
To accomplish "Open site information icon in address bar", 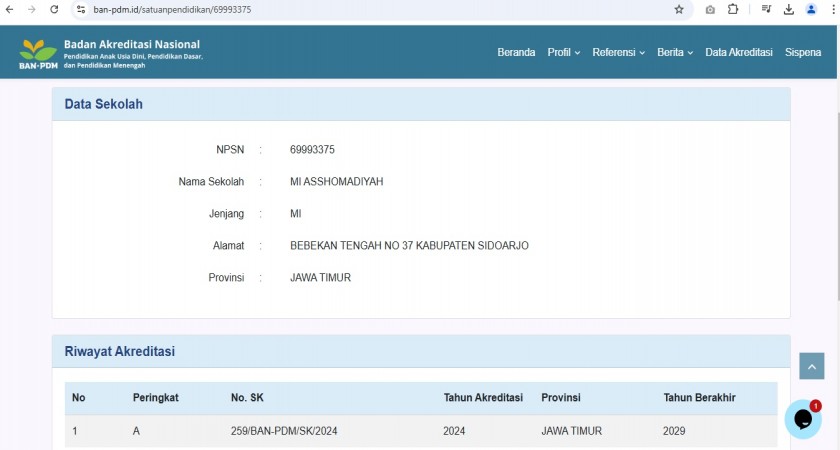I will tap(82, 9).
